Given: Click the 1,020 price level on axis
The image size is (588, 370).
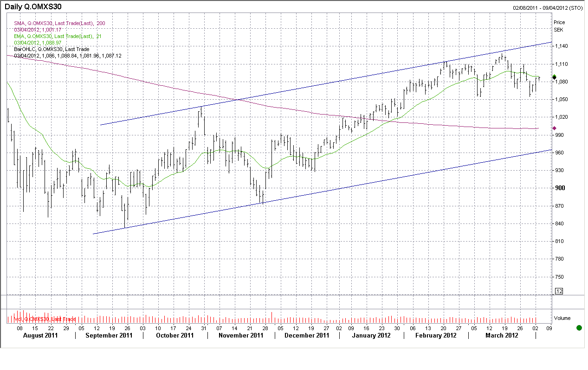Looking at the screenshot, I should pyautogui.click(x=561, y=117).
